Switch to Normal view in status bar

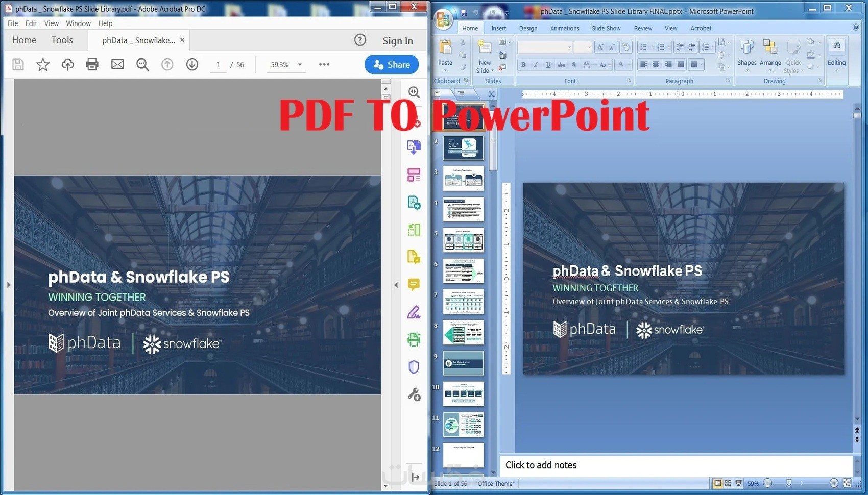click(x=718, y=483)
